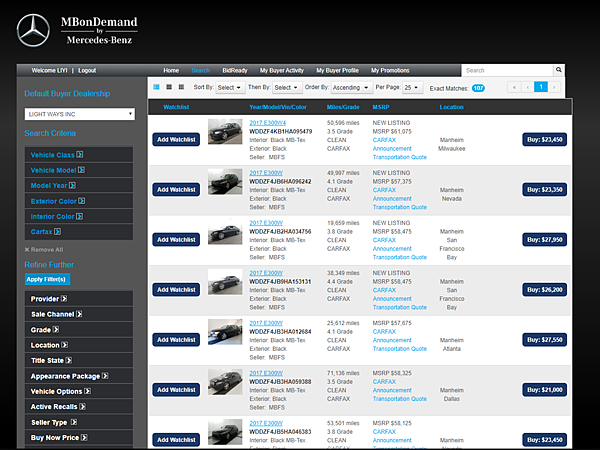Add the 25,612 miles E300W to watchlist
600x450 pixels.
point(176,340)
